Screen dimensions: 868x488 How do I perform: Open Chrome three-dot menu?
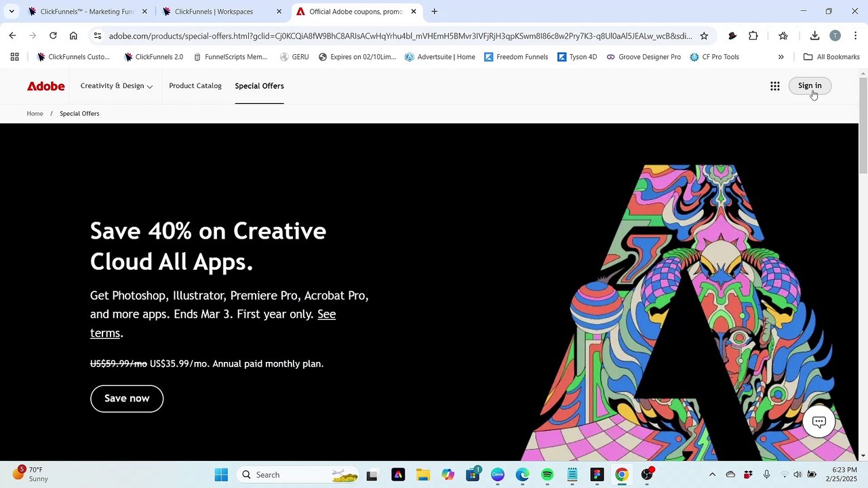[x=855, y=36]
